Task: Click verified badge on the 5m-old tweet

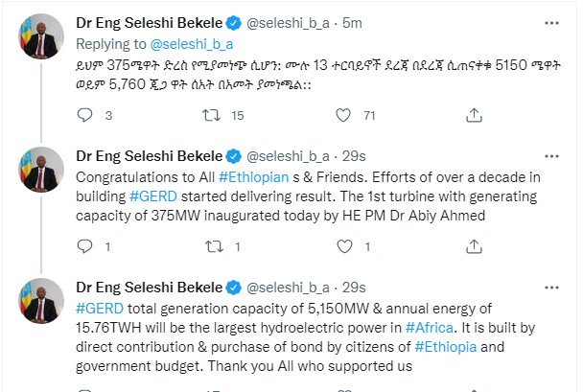Action: pos(232,21)
